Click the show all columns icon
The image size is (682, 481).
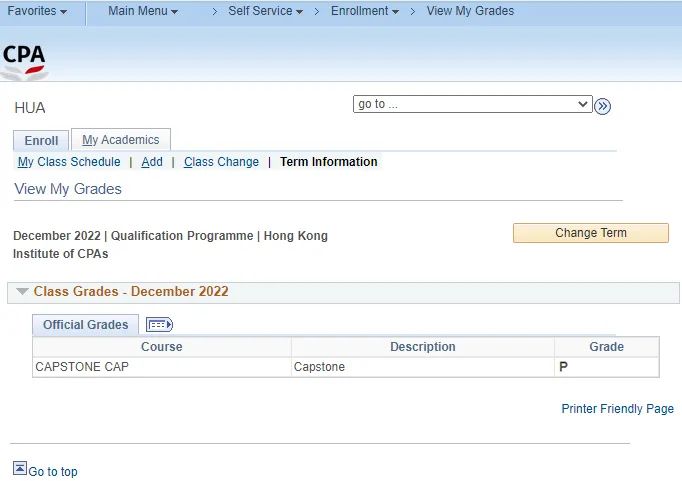pyautogui.click(x=159, y=325)
